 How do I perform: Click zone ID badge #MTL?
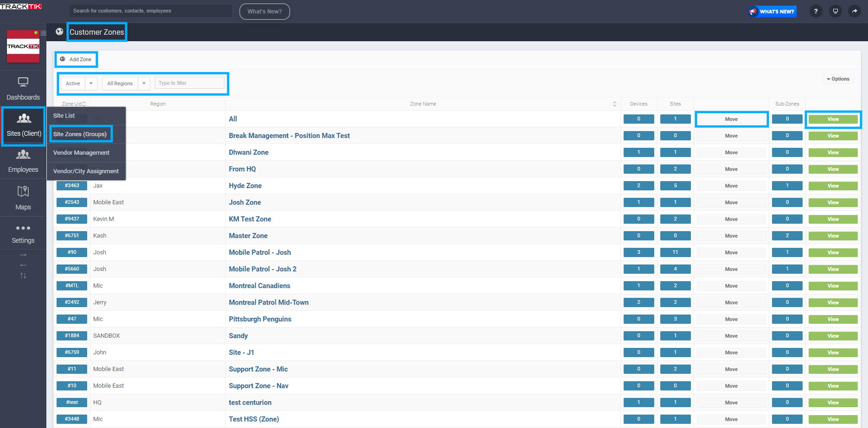(72, 286)
